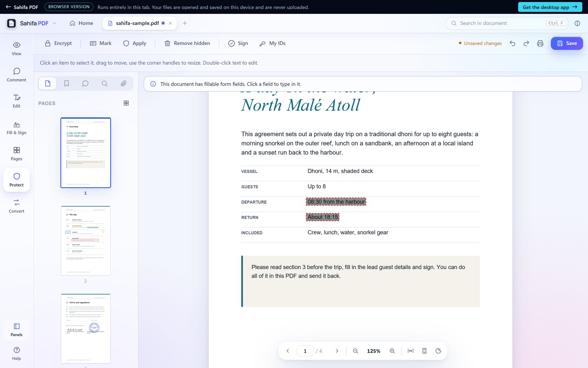This screenshot has width=588, height=368.
Task: Open the Sign option
Action: coord(238,43)
